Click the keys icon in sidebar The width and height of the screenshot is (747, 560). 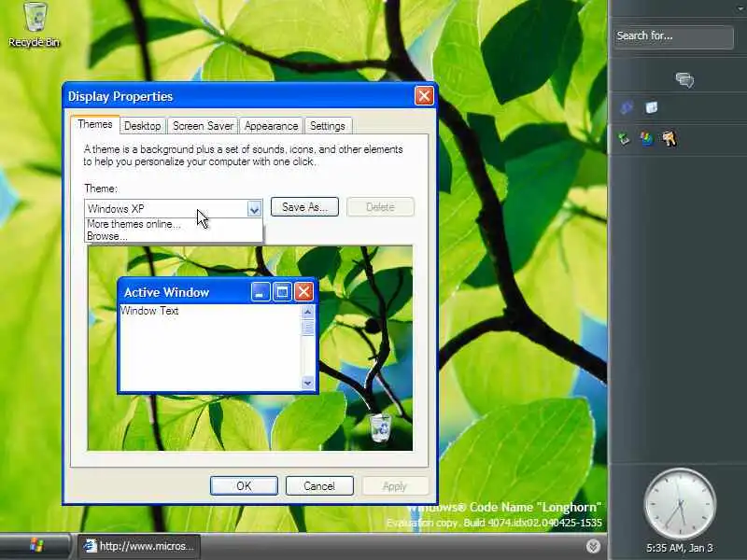669,138
